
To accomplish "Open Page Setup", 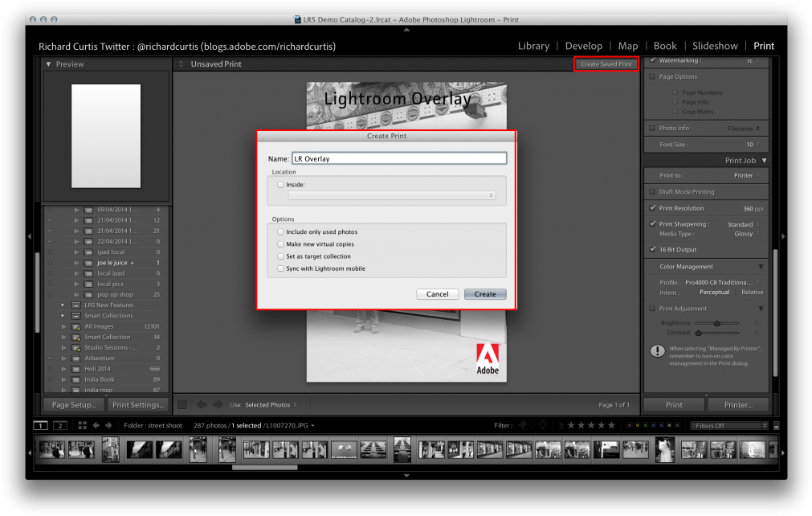I will click(74, 404).
